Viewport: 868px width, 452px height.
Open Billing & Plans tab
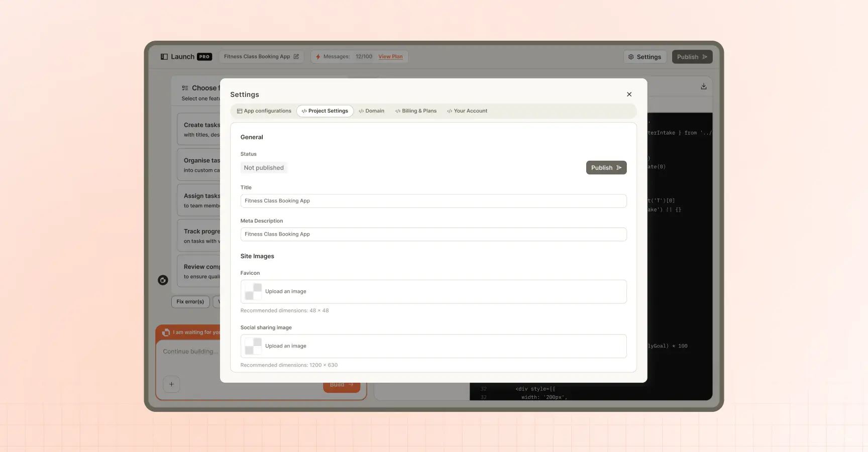pos(416,111)
